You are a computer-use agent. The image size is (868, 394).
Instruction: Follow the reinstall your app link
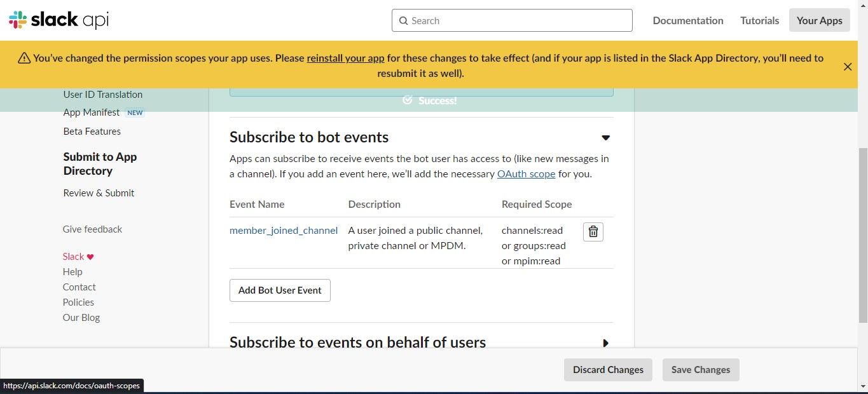coord(345,58)
